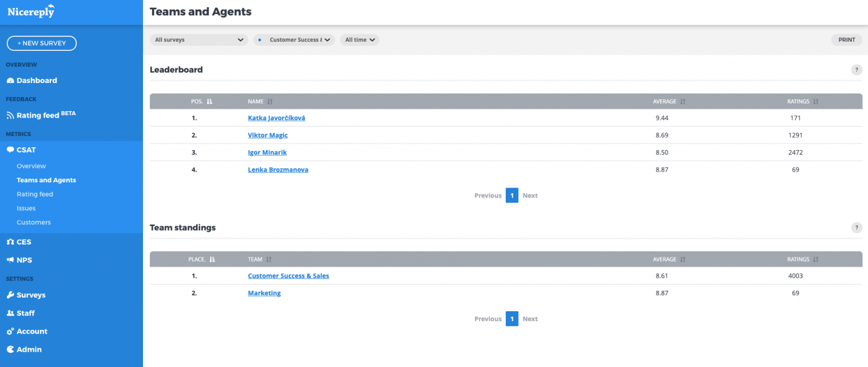This screenshot has height=367, width=868.
Task: Click page 1 in Leaderboard pagination
Action: coord(511,195)
